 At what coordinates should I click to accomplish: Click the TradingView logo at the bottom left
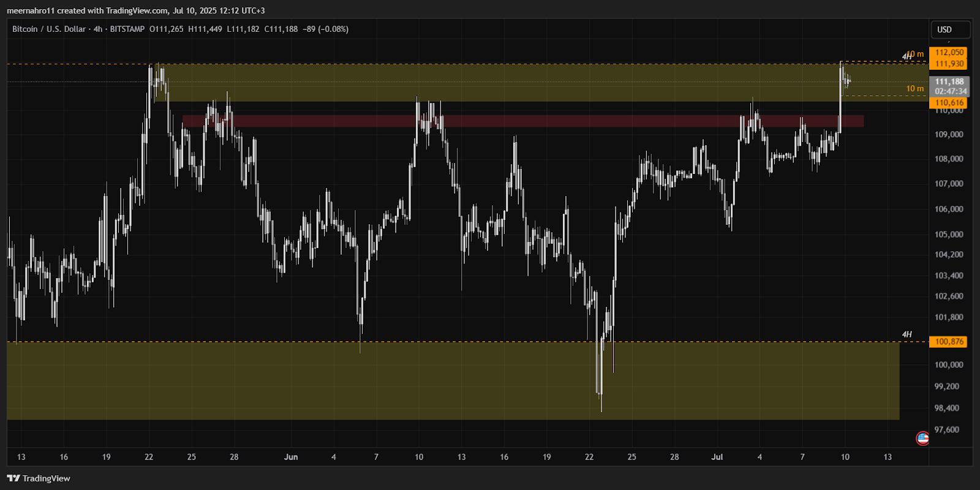pyautogui.click(x=39, y=478)
